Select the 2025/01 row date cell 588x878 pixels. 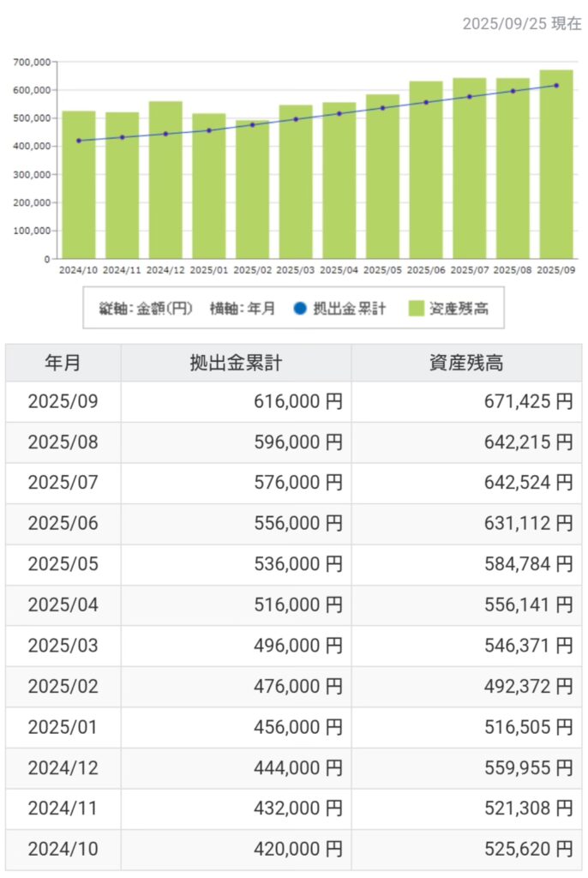point(63,727)
